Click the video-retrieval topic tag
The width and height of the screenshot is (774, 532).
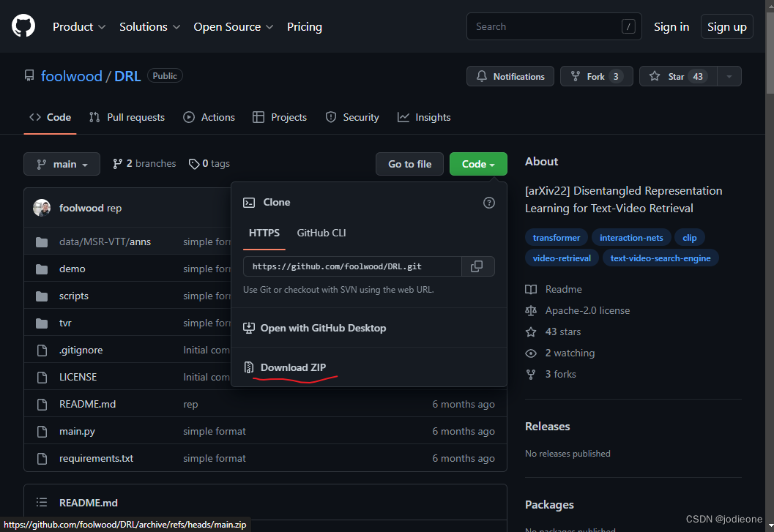click(x=562, y=258)
